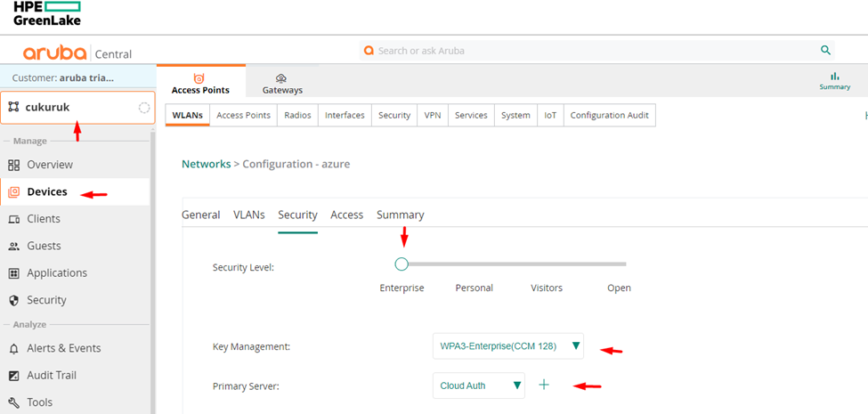Click the Key Management label
The height and width of the screenshot is (414, 868).
[251, 347]
